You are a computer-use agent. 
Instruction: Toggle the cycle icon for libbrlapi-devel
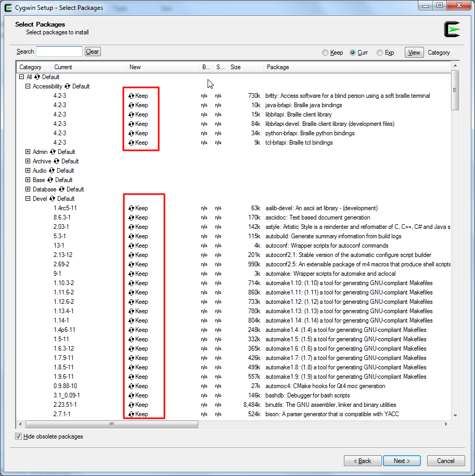(x=131, y=124)
